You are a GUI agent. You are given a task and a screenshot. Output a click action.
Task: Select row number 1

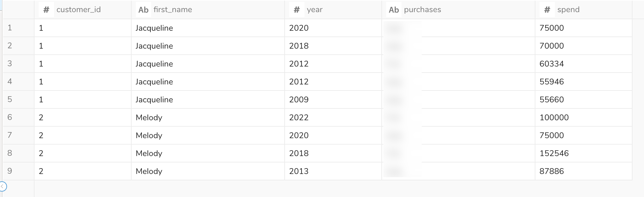[x=10, y=28]
